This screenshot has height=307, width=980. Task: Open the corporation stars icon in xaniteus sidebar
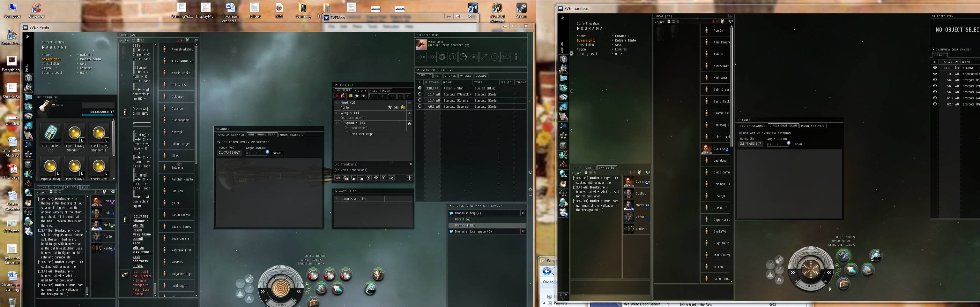tap(563, 135)
